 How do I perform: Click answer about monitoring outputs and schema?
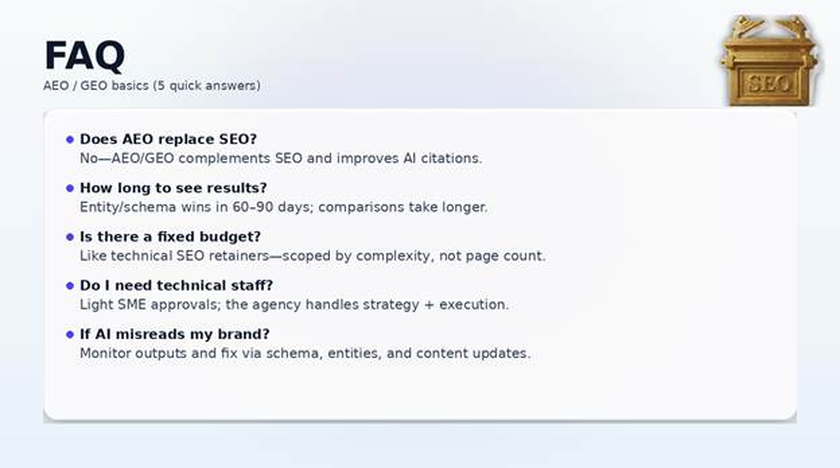coord(305,353)
